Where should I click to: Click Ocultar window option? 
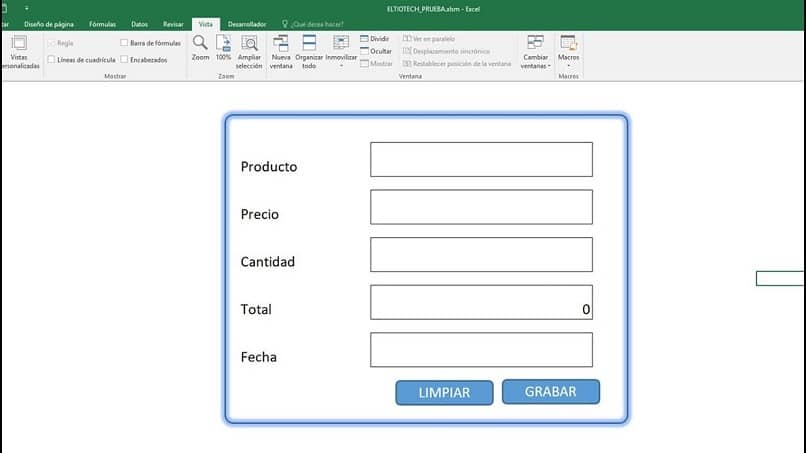point(376,51)
